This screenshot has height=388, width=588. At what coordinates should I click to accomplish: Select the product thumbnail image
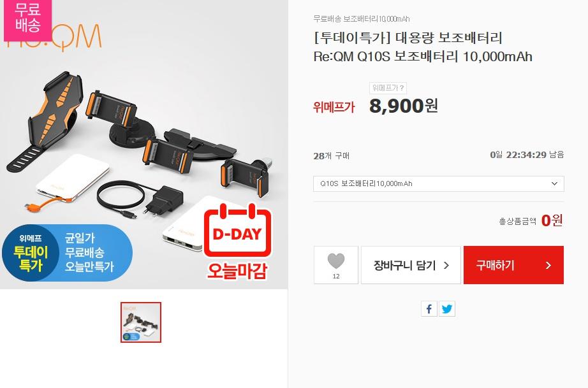(x=141, y=322)
